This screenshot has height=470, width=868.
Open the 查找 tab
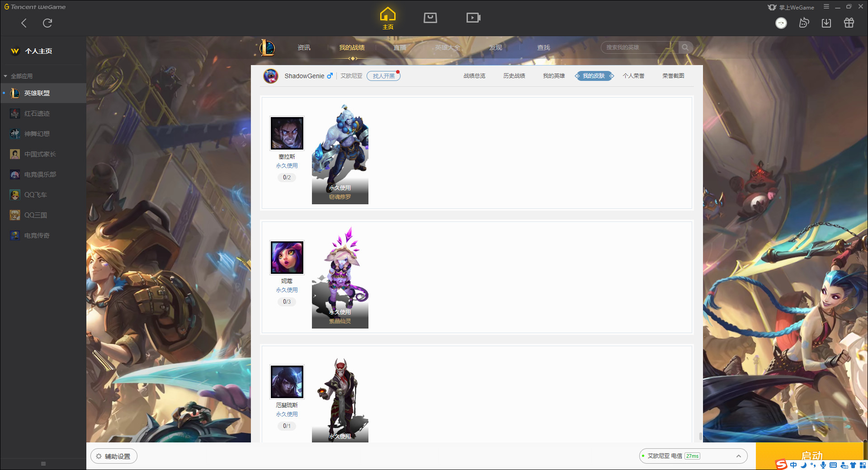pos(543,47)
